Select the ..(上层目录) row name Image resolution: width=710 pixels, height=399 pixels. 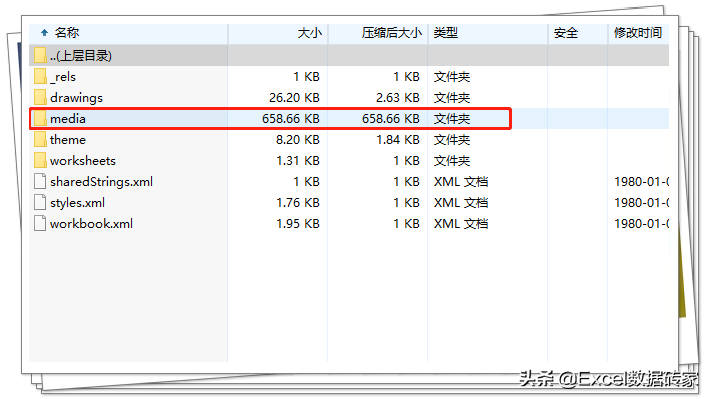(x=81, y=56)
